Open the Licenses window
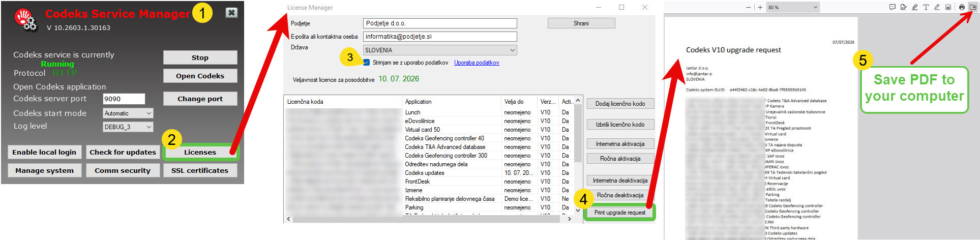 pos(200,152)
